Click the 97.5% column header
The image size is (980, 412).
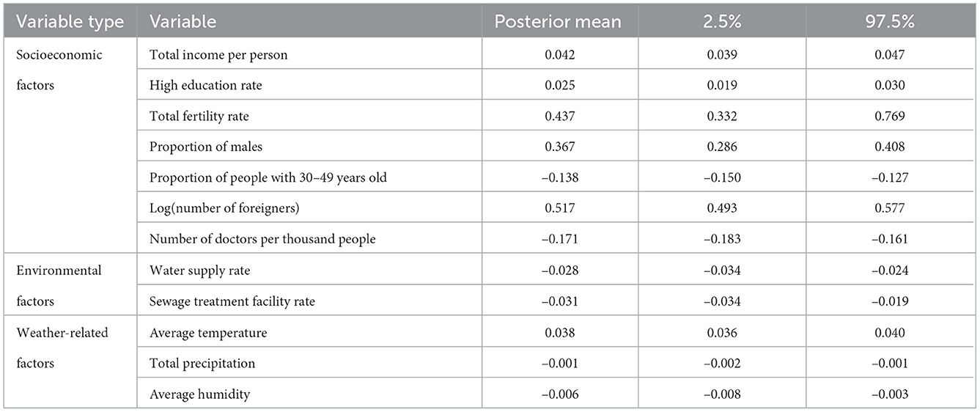[x=886, y=21]
